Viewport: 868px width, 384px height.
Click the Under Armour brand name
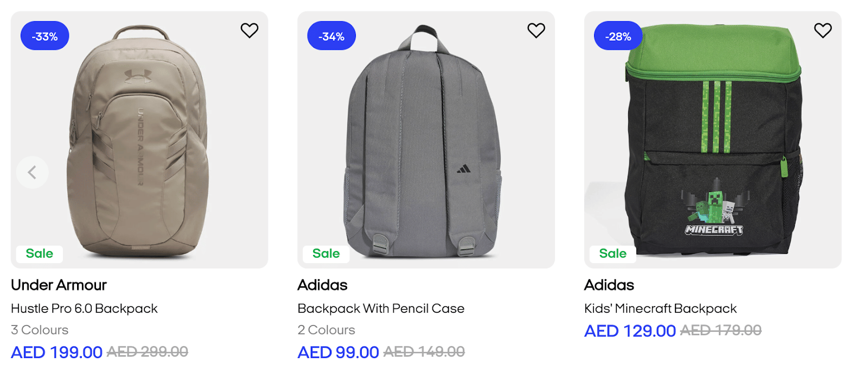click(x=59, y=285)
